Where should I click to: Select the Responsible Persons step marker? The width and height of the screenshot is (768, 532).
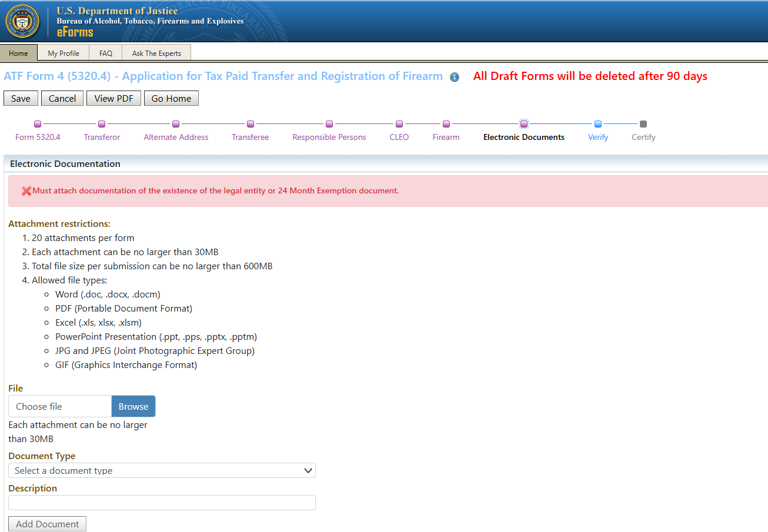(x=329, y=124)
